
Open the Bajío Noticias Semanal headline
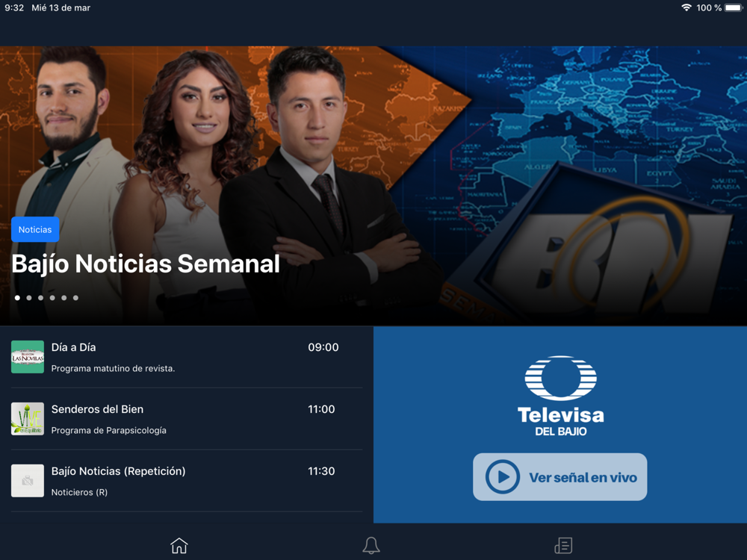point(146,264)
